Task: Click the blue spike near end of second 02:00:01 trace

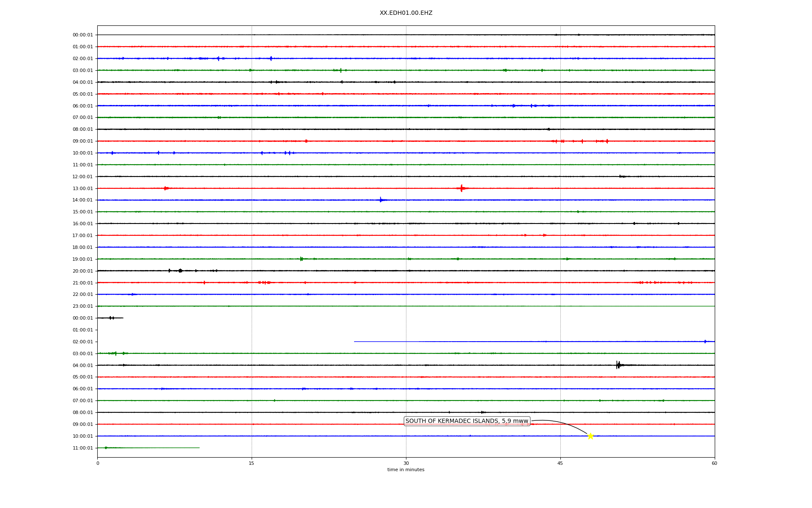Action: tap(705, 341)
